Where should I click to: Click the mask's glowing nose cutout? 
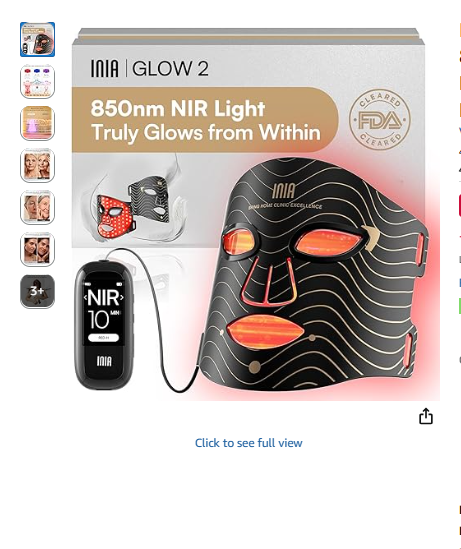(268, 283)
